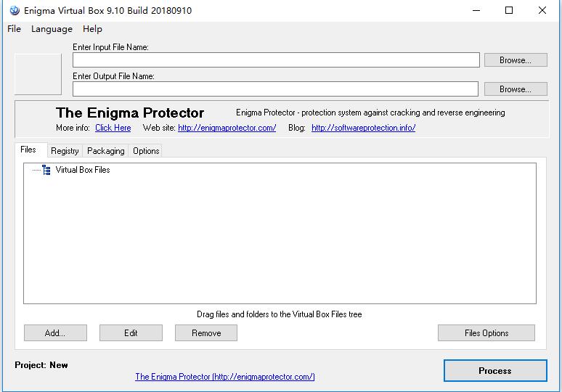Minimize the Enigma Virtual Box window
The image size is (562, 392).
pos(476,10)
